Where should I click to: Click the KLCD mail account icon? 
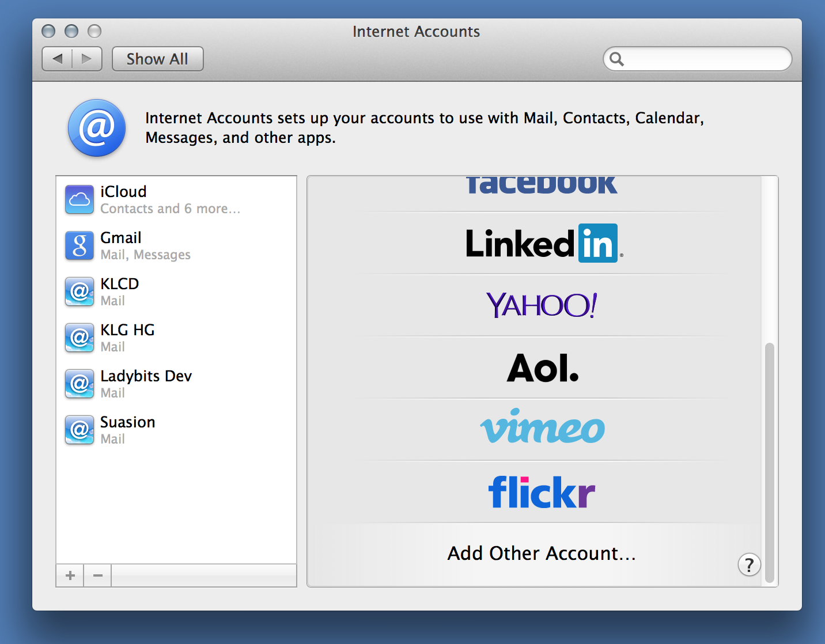pos(80,291)
